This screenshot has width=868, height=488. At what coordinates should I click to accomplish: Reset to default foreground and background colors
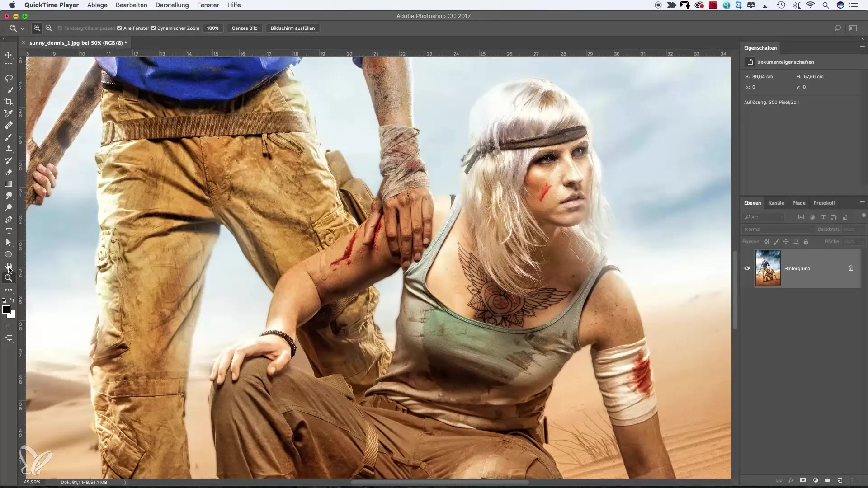tap(4, 300)
